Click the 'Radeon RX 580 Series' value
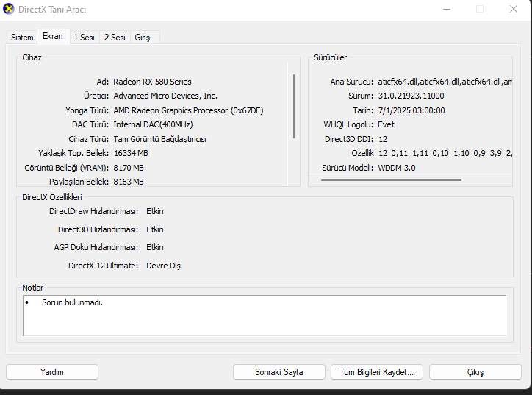The height and width of the screenshot is (395, 532). pos(152,82)
